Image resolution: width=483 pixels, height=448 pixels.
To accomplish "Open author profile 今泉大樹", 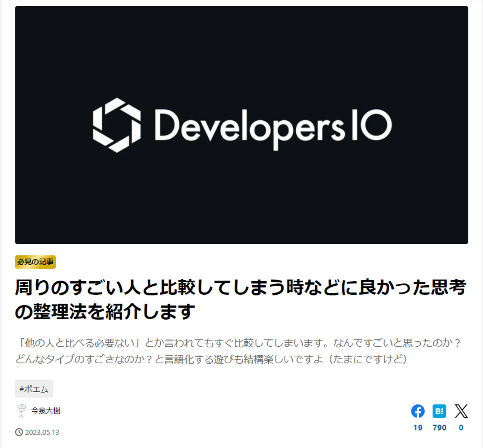I will pos(46,411).
